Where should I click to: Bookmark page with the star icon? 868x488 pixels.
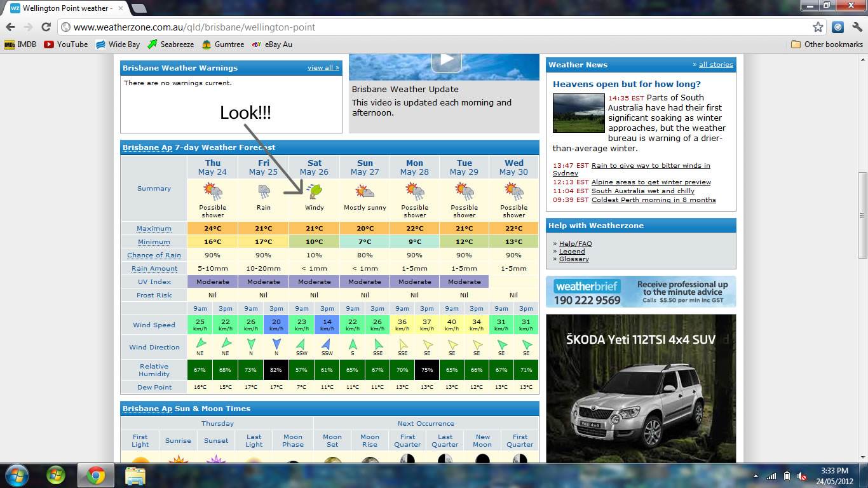pyautogui.click(x=818, y=27)
